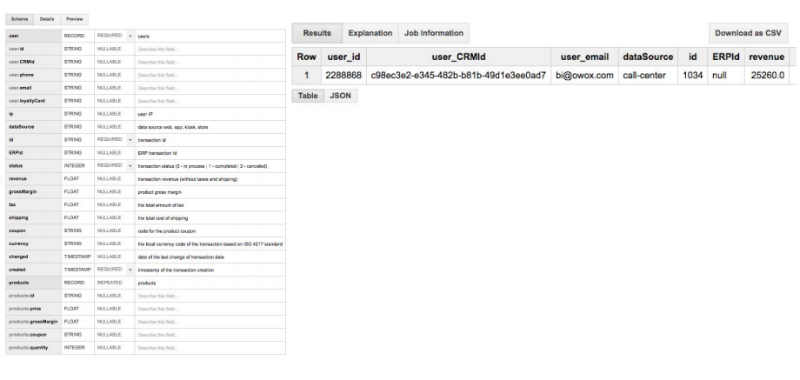Open mode dropdown for user record row
800x380 pixels.
(x=130, y=36)
